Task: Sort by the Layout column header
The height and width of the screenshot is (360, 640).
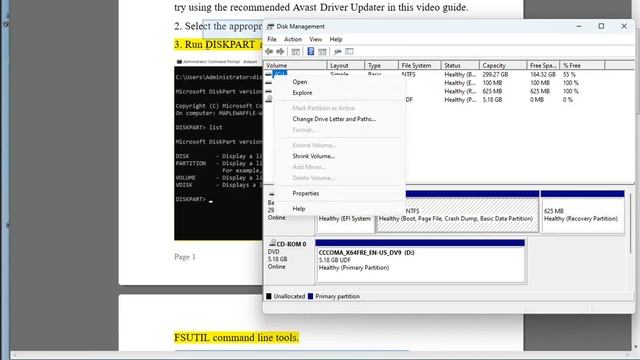Action: (346, 65)
